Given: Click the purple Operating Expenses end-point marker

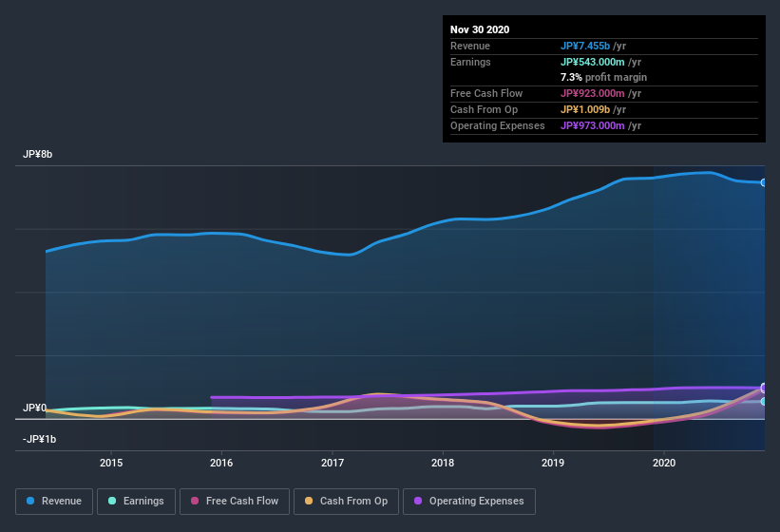Looking at the screenshot, I should click(x=764, y=388).
